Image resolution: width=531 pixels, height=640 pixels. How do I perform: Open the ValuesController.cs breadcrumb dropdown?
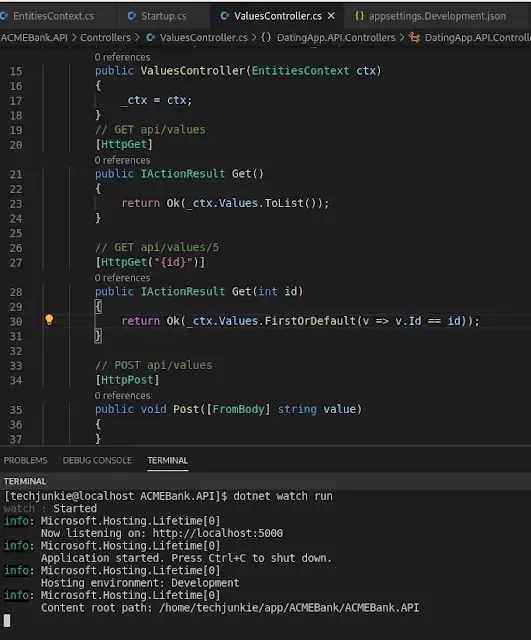coord(204,38)
